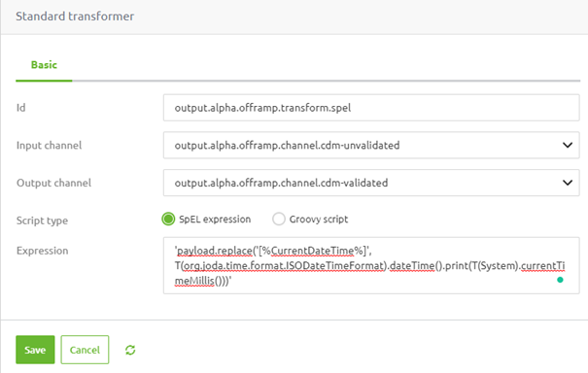Viewport: 588px width, 373px height.
Task: Select the Groovy script radio button
Action: 279,219
